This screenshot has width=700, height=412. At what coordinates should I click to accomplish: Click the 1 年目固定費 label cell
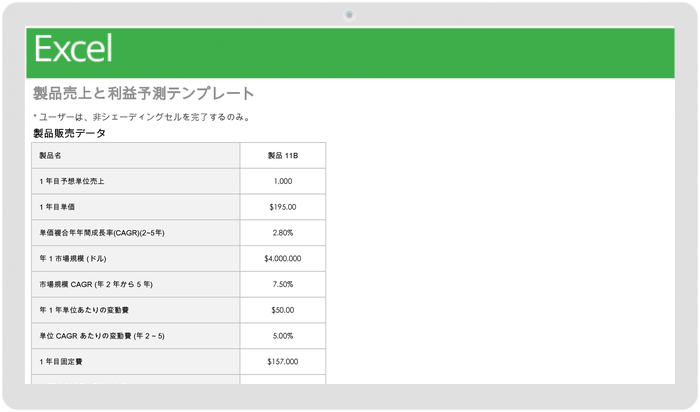coord(136,362)
